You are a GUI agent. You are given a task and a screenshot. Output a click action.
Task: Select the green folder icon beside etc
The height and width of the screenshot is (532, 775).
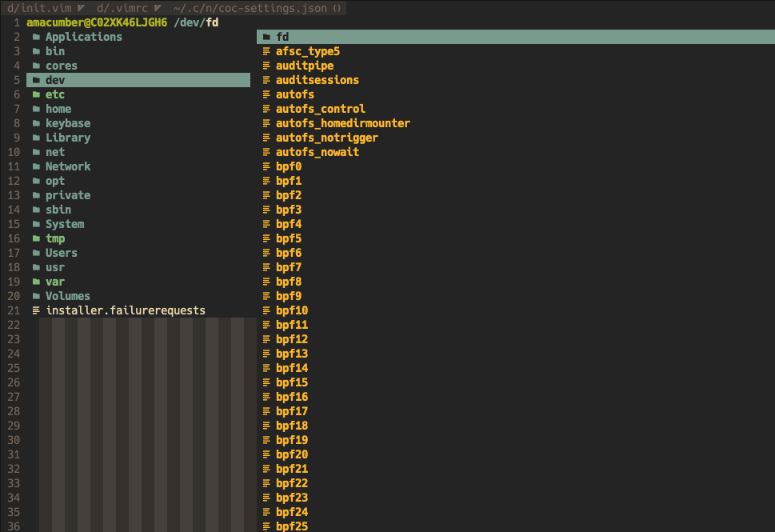35,94
